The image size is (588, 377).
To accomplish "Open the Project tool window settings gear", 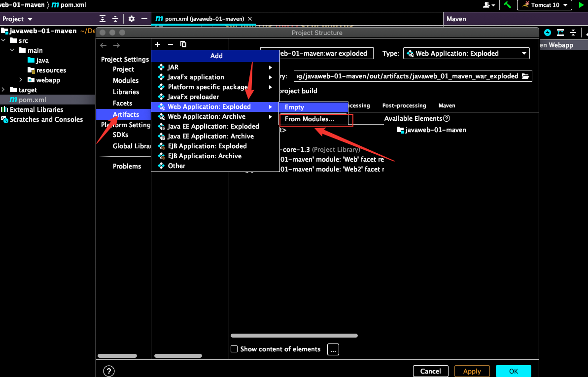I will pos(132,19).
